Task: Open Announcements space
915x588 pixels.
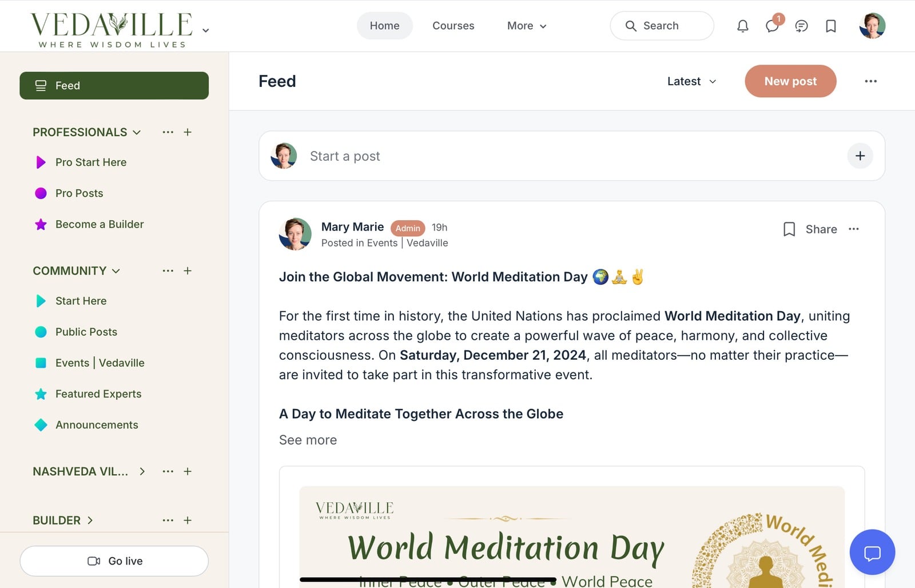Action: 97,425
